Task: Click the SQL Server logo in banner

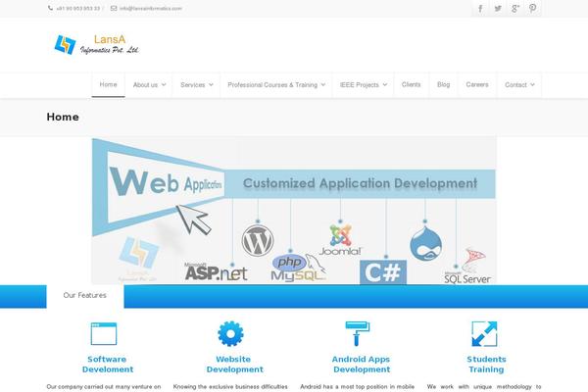Action: [x=467, y=267]
